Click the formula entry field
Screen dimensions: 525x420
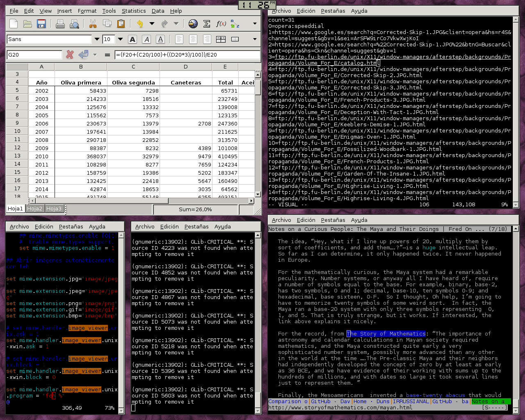(187, 55)
